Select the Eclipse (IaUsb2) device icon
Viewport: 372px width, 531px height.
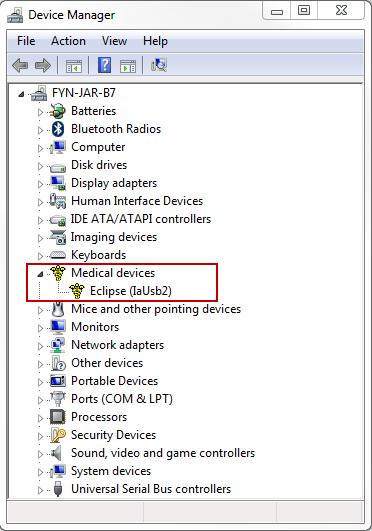[77, 291]
